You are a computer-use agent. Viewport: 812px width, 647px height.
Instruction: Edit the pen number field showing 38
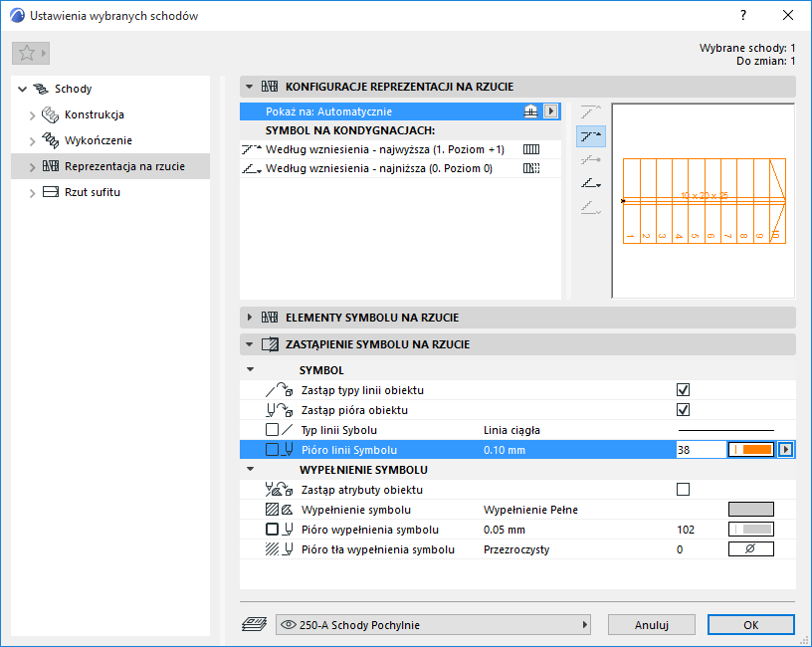(x=702, y=450)
